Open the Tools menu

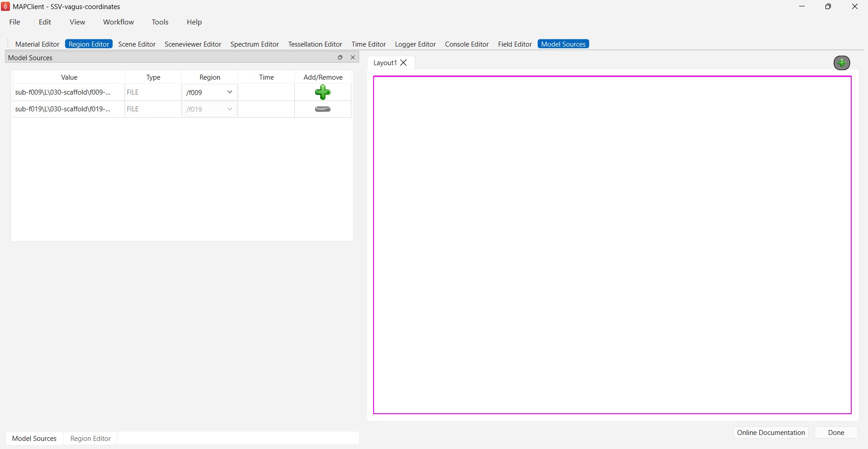click(x=160, y=22)
